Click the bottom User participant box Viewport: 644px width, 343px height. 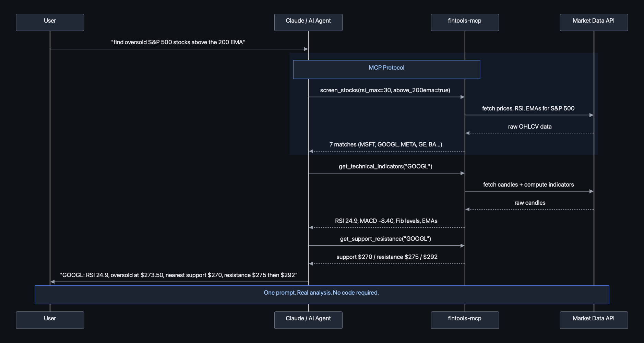click(50, 320)
